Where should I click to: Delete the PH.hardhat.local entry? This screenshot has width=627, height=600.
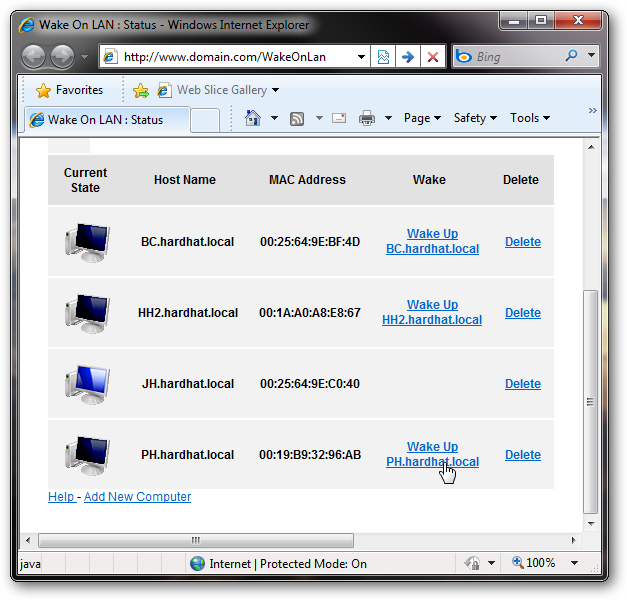click(523, 455)
